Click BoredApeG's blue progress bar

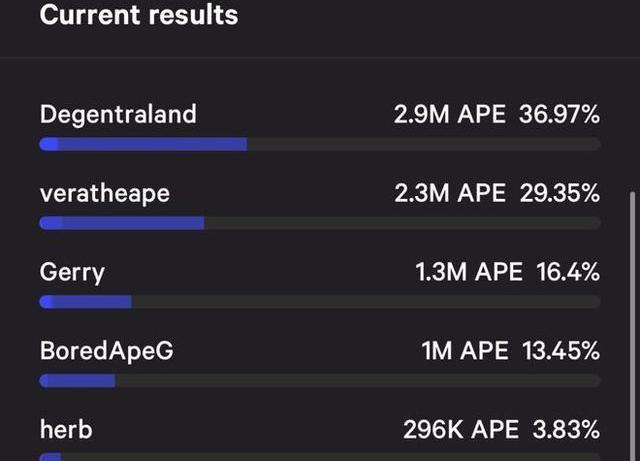click(x=77, y=381)
